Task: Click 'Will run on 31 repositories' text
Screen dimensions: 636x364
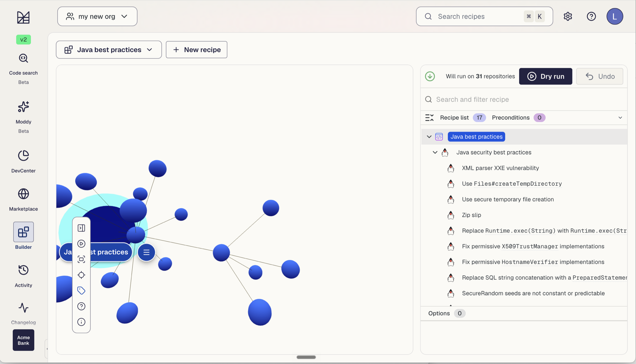Action: coord(480,76)
